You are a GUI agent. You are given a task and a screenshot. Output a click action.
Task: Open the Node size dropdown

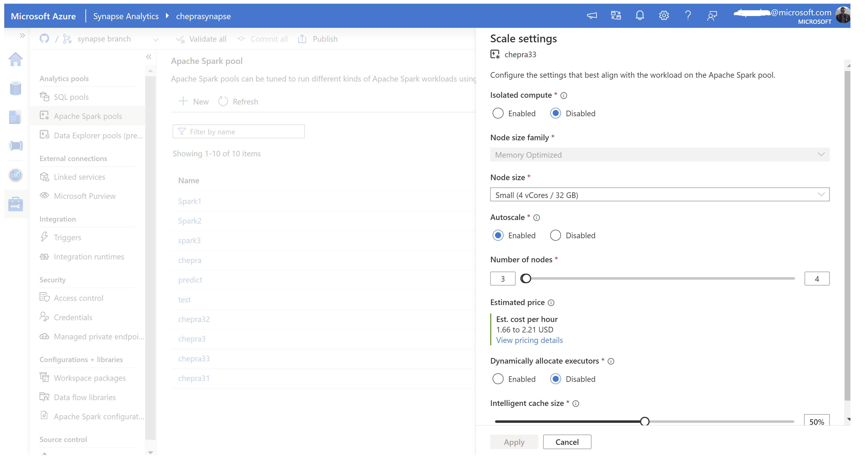660,195
